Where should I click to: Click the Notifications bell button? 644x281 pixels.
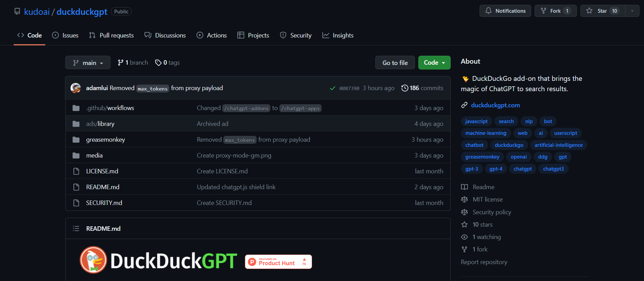(x=505, y=11)
